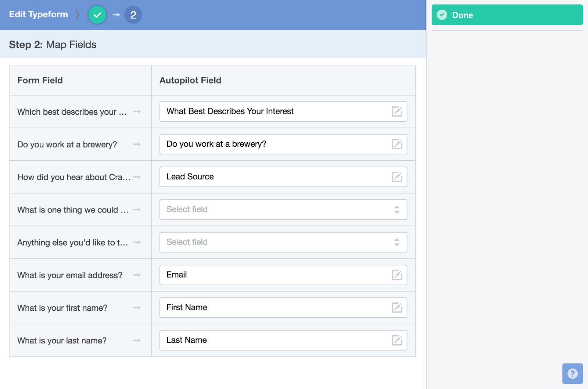Click the edit icon for Last Name field
The image size is (588, 389).
(x=397, y=340)
